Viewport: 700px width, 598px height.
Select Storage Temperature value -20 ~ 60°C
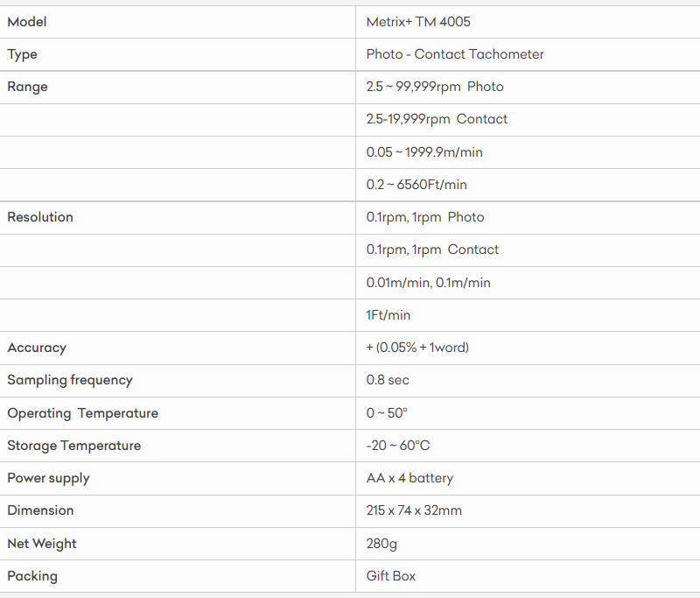[398, 446]
